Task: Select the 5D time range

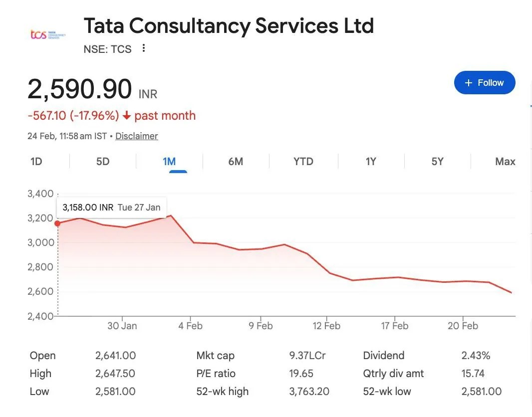Action: [102, 161]
